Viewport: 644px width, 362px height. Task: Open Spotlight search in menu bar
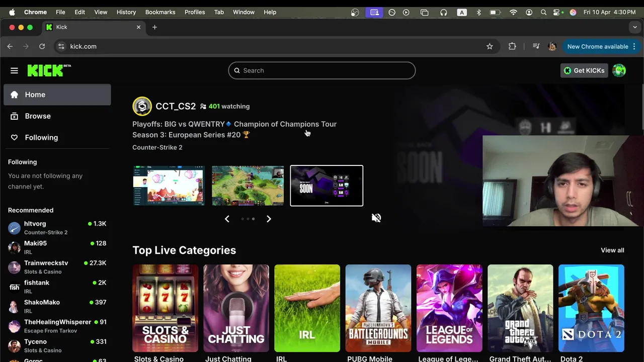[543, 12]
